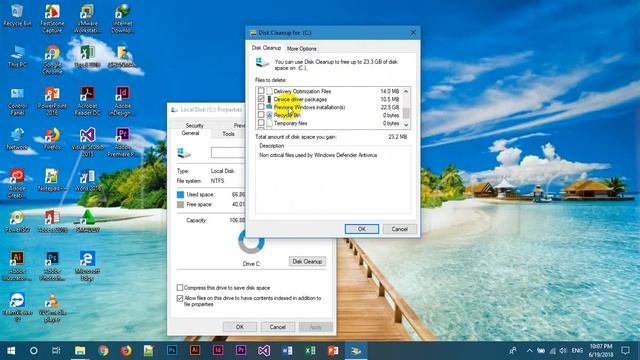Switch to the More Options tab

302,49
